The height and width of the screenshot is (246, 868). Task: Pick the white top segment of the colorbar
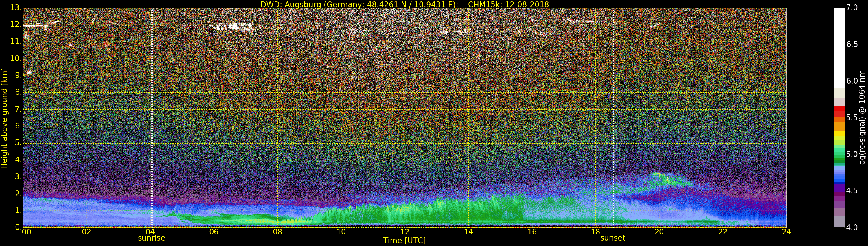(x=839, y=48)
